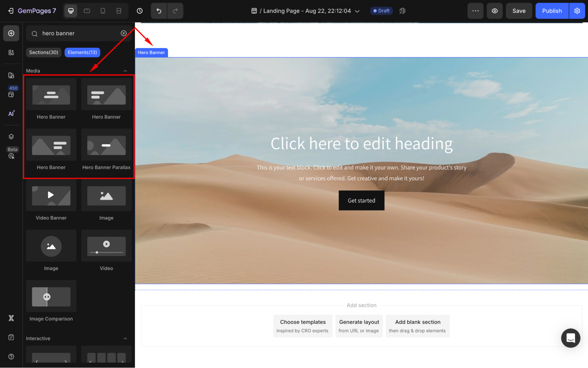Screen dimensions: 588x368
Task: Switch to Sections(30) tab
Action: (44, 52)
